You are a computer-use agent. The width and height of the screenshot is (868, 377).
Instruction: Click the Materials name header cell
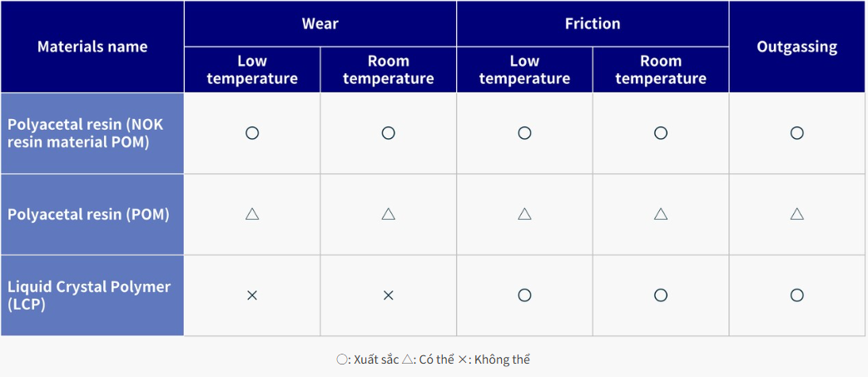[92, 47]
